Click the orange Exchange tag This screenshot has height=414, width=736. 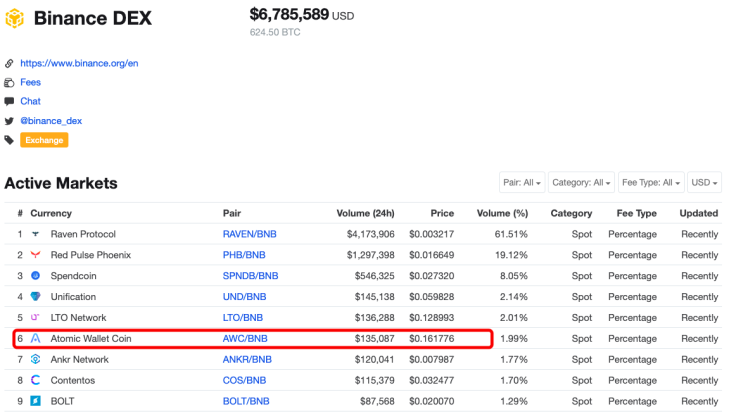point(44,140)
